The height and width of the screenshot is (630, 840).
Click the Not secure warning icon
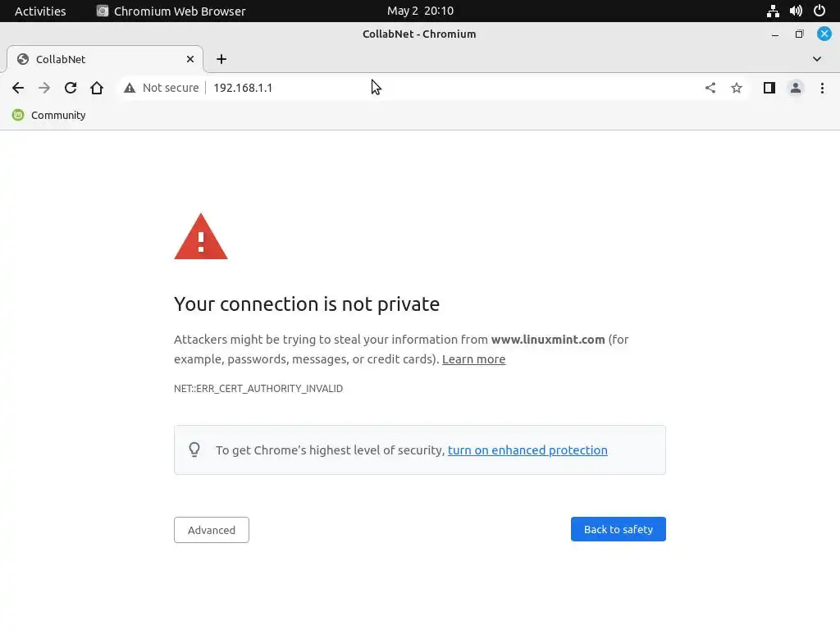[x=130, y=88]
